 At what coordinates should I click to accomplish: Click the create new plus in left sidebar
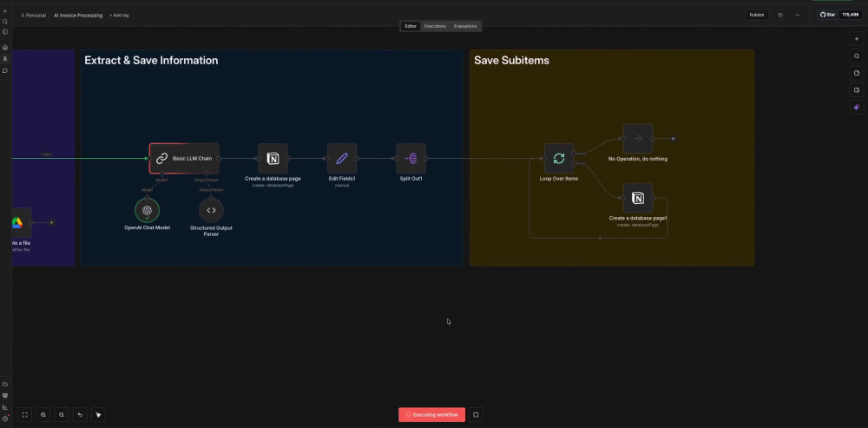pos(5,11)
